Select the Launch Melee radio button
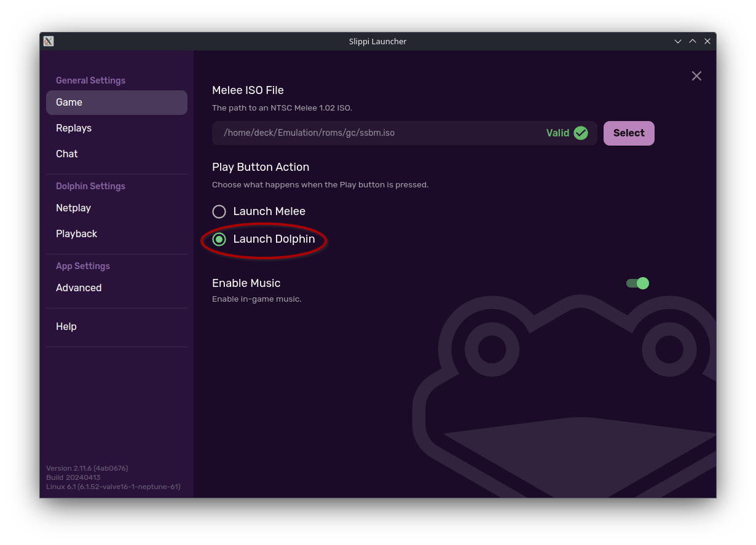 point(219,211)
